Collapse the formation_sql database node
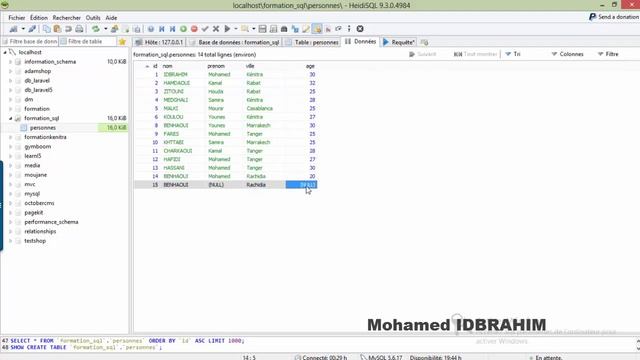This screenshot has width=640, height=360. 11,118
